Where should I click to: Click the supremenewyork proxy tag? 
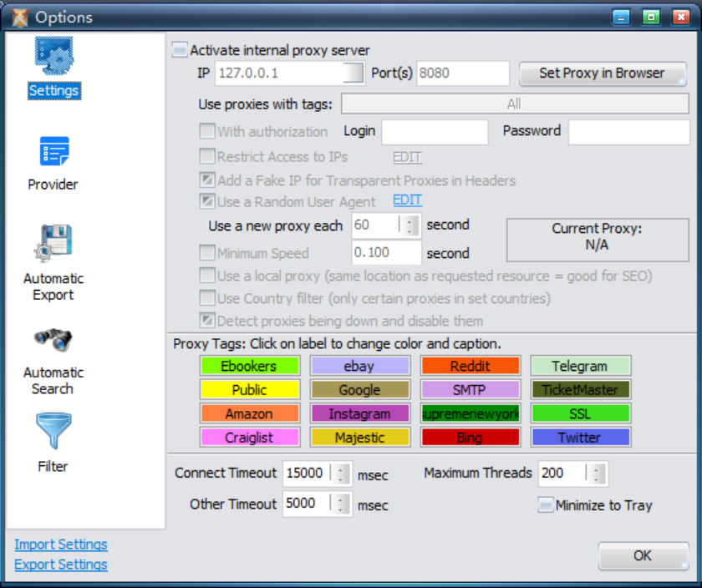pyautogui.click(x=470, y=413)
